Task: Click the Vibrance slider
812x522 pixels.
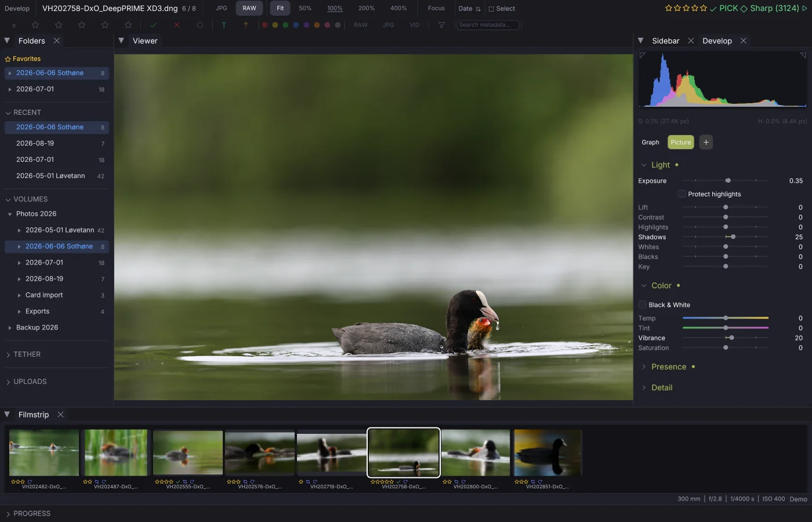Action: click(x=726, y=338)
